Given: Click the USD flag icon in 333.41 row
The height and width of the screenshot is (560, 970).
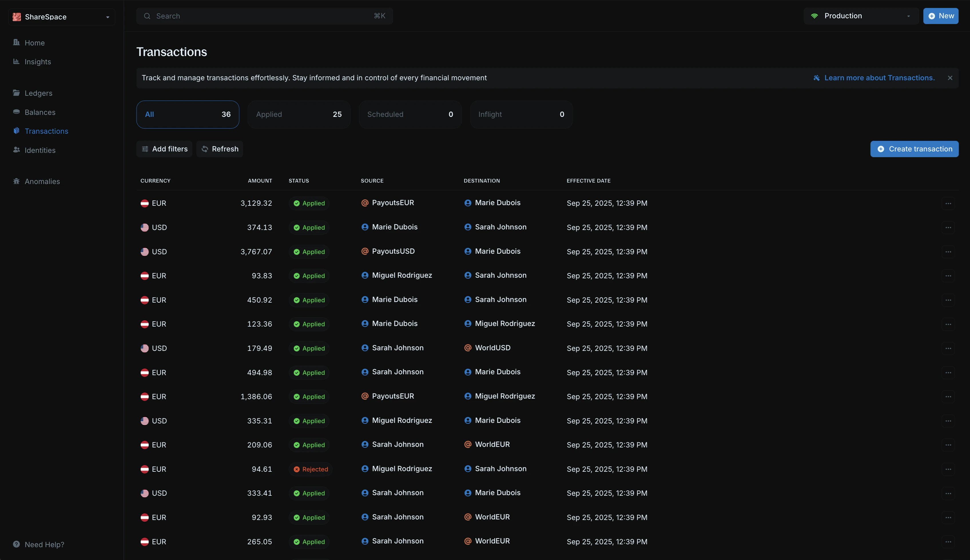Looking at the screenshot, I should coord(144,493).
